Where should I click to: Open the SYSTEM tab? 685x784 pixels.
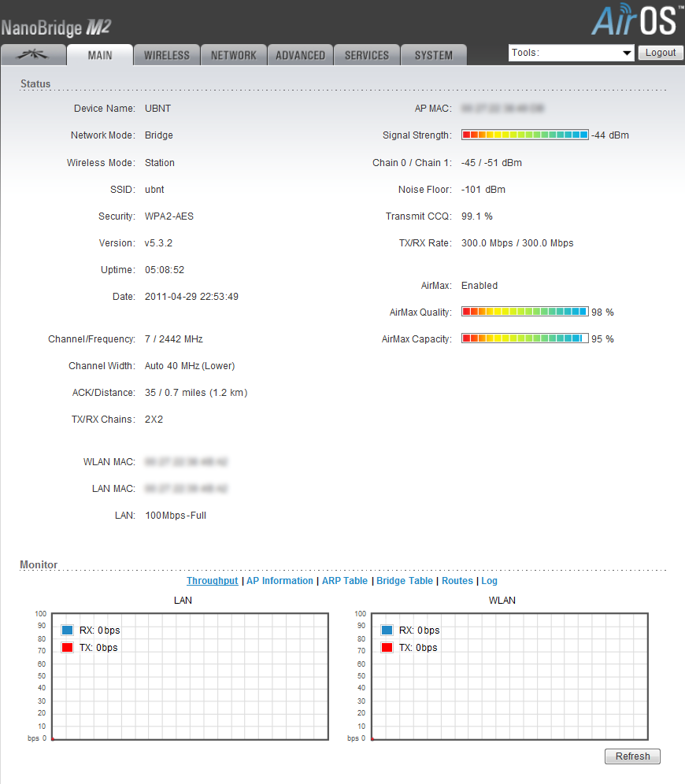click(433, 55)
